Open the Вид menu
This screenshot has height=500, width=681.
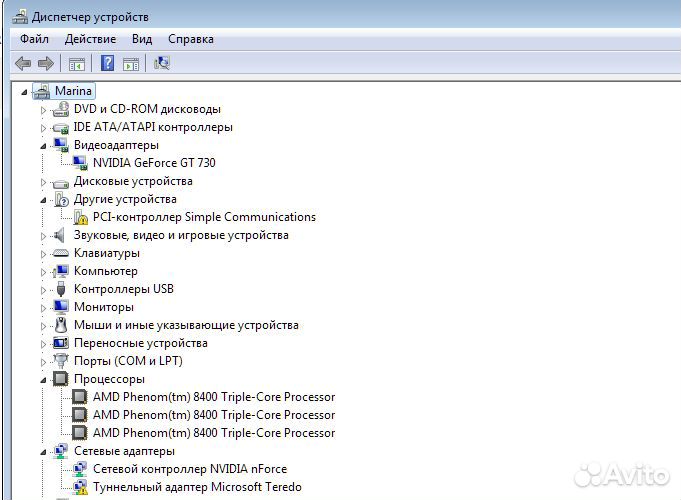pyautogui.click(x=142, y=39)
